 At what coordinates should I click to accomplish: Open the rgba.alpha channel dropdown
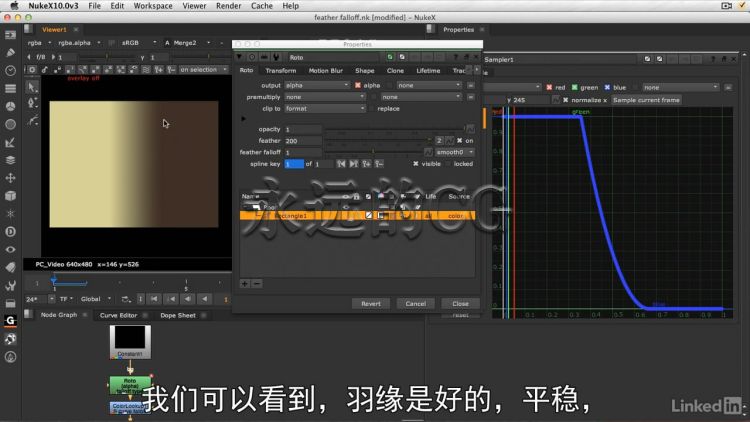78,43
